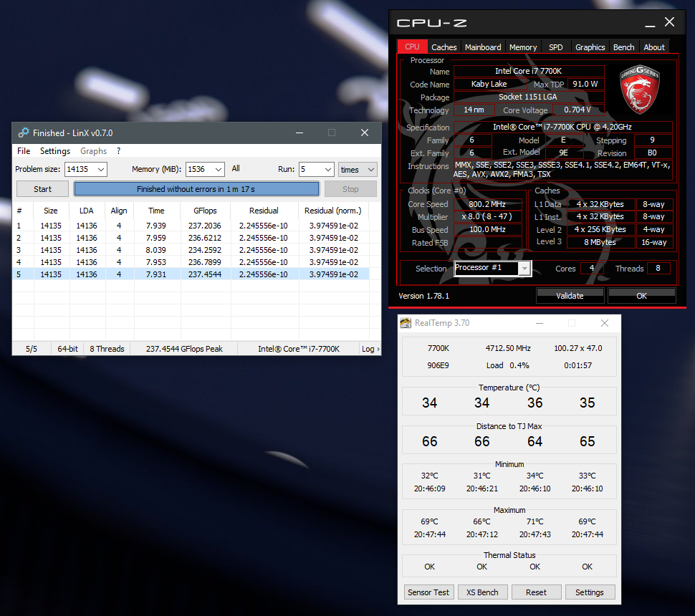
Task: Click the Problem size input showing 14135
Action: coord(80,169)
